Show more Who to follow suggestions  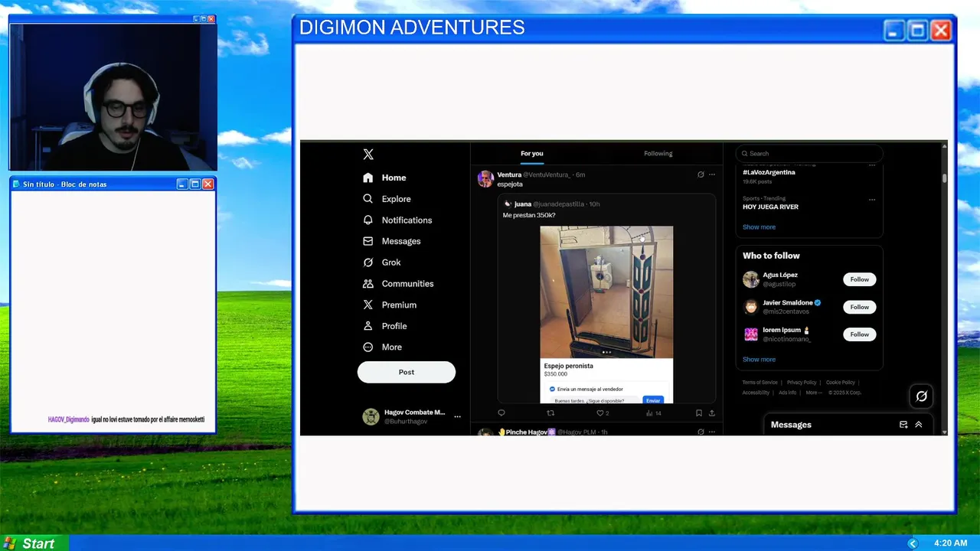coord(759,359)
